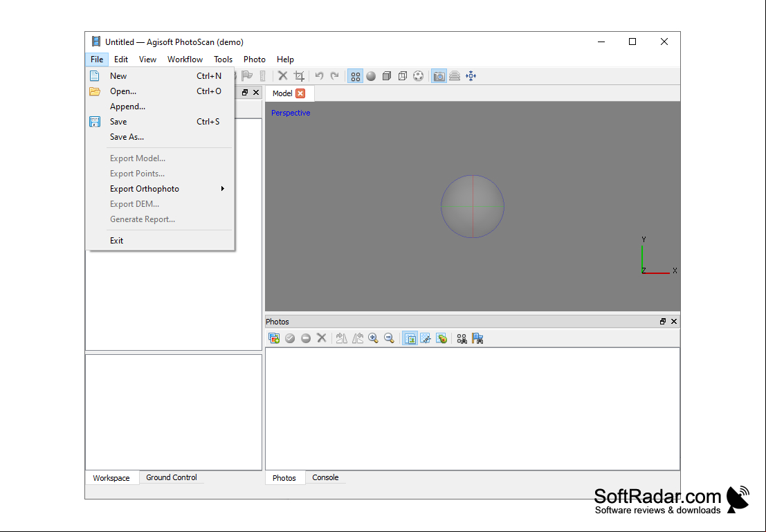Click the reset view arrows icon

(471, 76)
